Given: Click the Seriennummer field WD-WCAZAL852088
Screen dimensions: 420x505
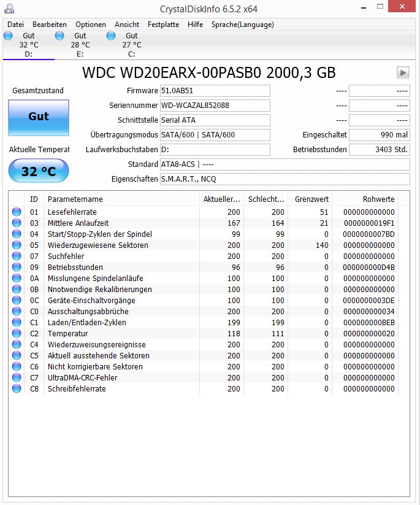Looking at the screenshot, I should tap(215, 106).
